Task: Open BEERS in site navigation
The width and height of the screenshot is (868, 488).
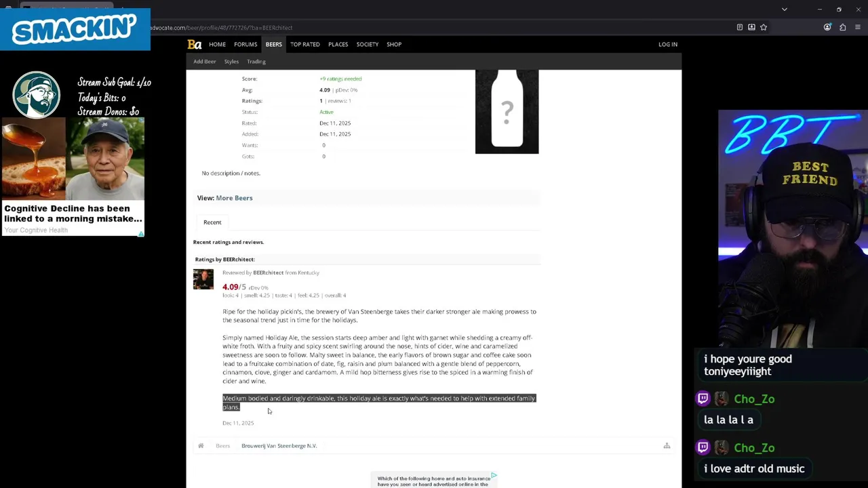Action: tap(274, 44)
